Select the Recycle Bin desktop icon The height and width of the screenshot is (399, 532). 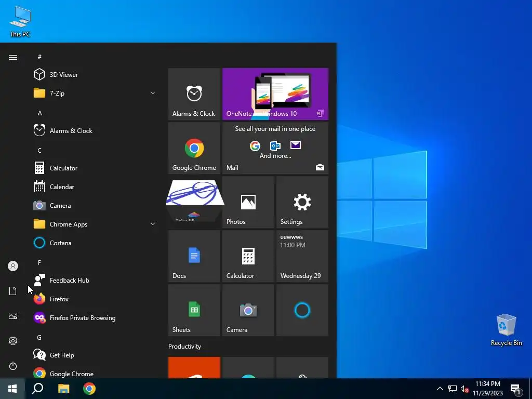click(x=506, y=329)
